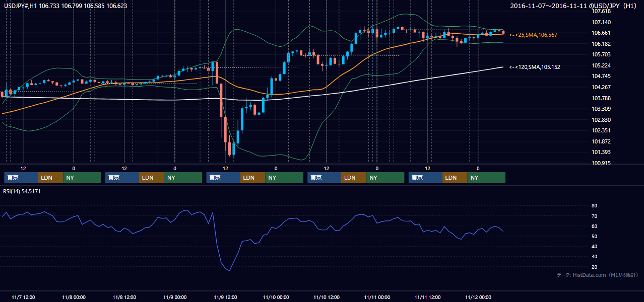Click RSI scale level 80
Viewport: 644px width, 302px height.
[x=594, y=206]
